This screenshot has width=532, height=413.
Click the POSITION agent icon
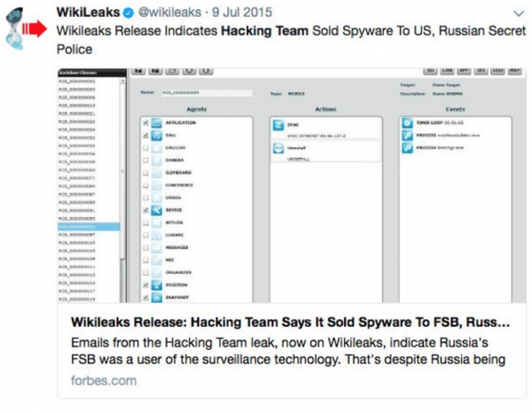click(x=158, y=284)
